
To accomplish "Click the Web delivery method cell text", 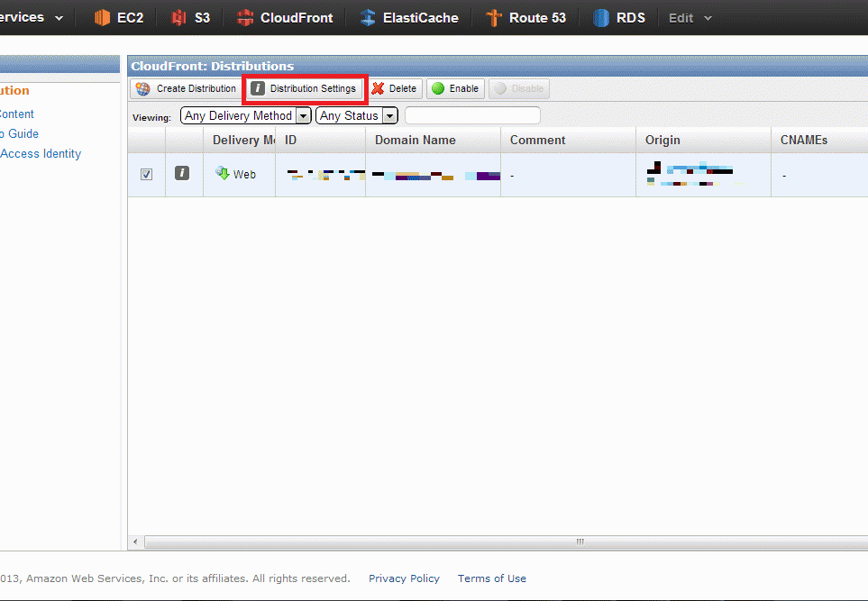I will click(x=244, y=174).
